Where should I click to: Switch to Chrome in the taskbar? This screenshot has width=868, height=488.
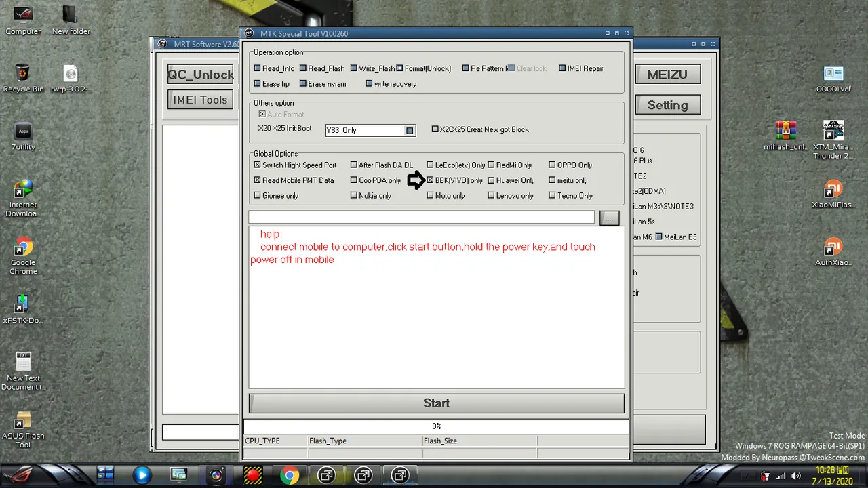coord(290,475)
